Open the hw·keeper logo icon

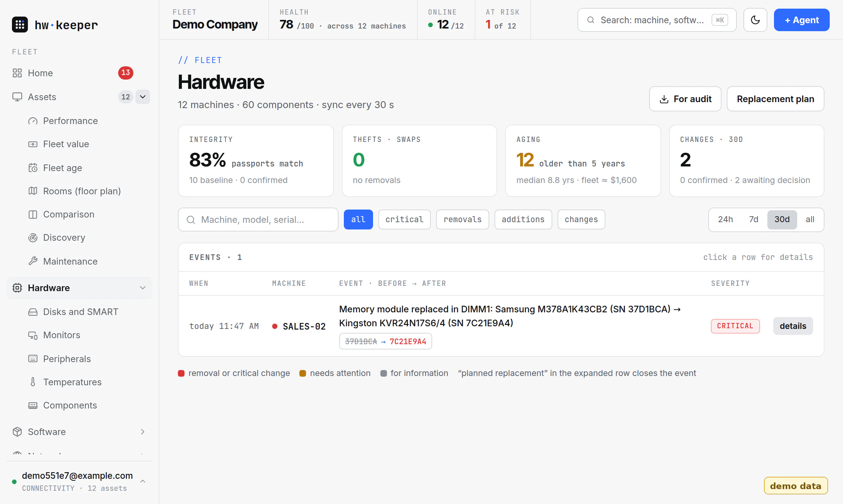coord(20,25)
